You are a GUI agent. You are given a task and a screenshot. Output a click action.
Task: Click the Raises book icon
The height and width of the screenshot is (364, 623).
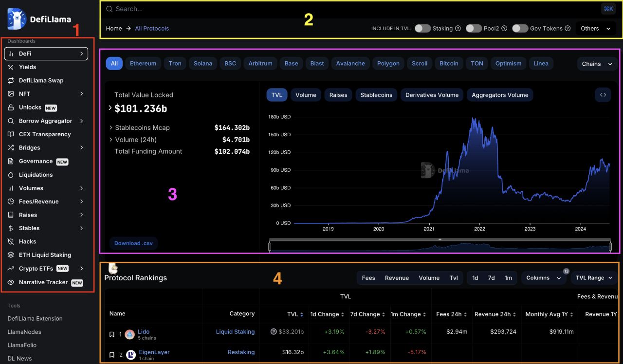coord(11,215)
